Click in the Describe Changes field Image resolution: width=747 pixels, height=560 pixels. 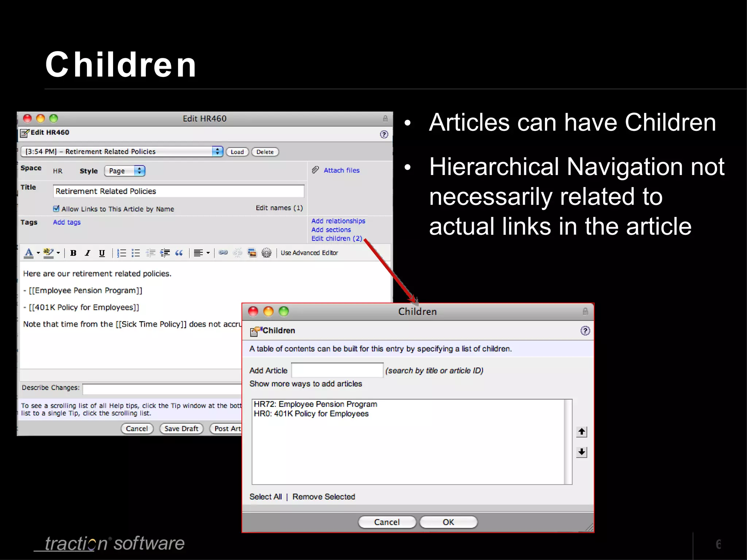tap(162, 389)
